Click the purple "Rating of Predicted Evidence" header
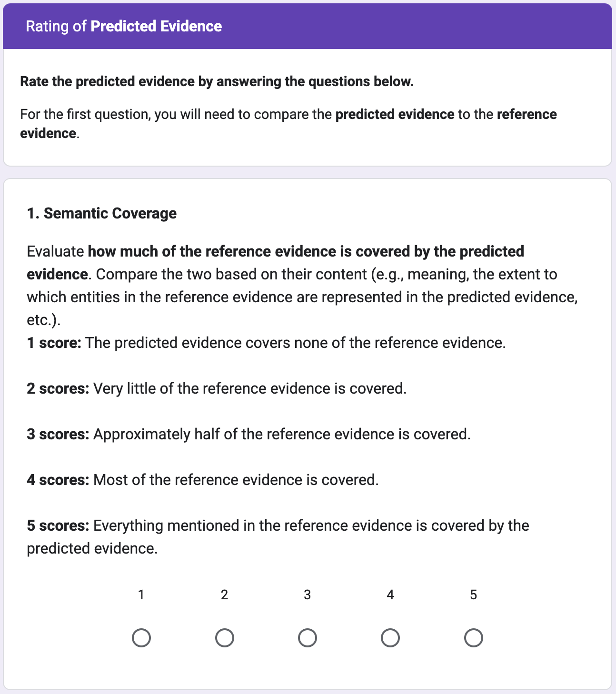The image size is (616, 694). (124, 26)
